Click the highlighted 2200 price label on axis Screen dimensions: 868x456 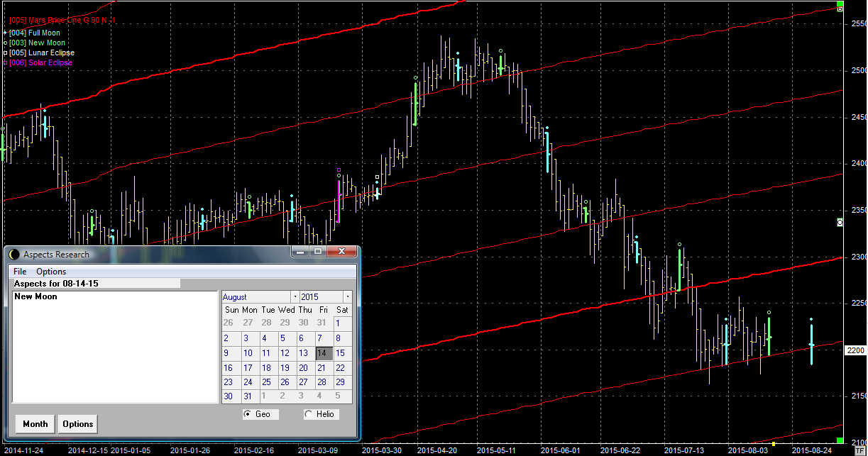point(855,350)
